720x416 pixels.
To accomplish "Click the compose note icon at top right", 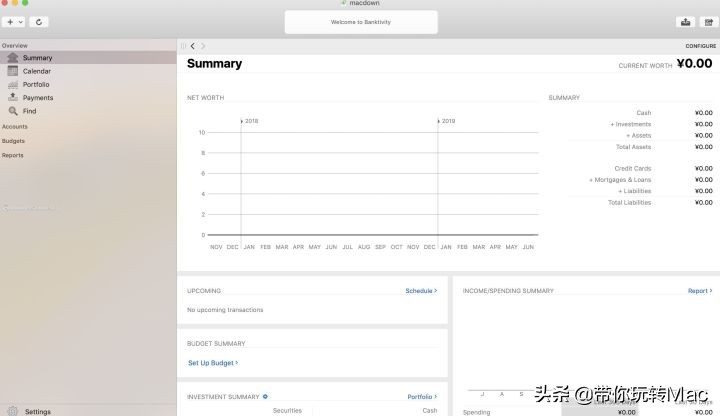I will coord(709,22).
